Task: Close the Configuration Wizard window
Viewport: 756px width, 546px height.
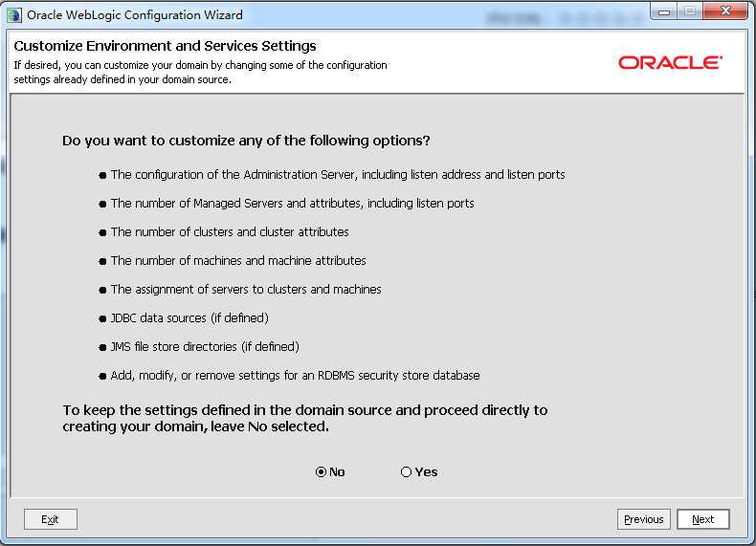Action: (725, 11)
